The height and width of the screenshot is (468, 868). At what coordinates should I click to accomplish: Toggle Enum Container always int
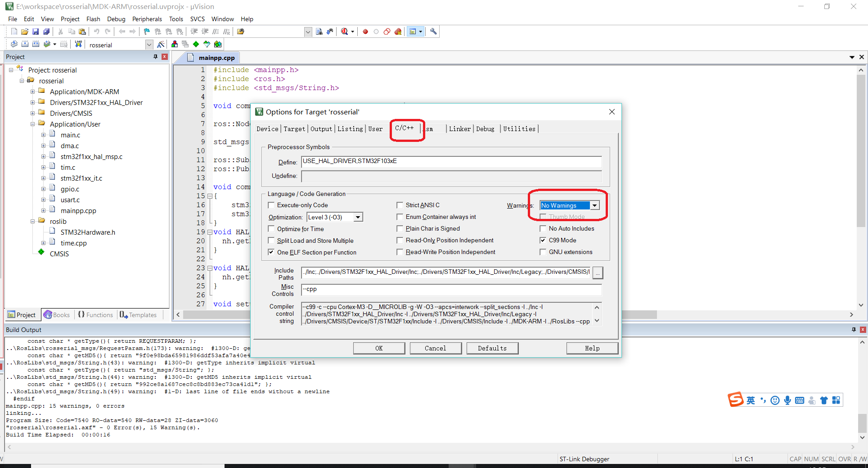pos(400,217)
